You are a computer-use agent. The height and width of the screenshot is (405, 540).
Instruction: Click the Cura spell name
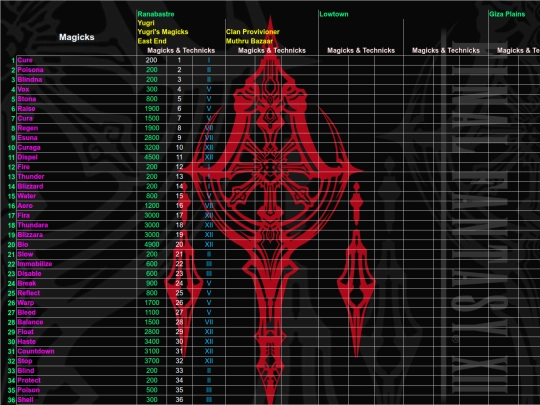[25, 118]
